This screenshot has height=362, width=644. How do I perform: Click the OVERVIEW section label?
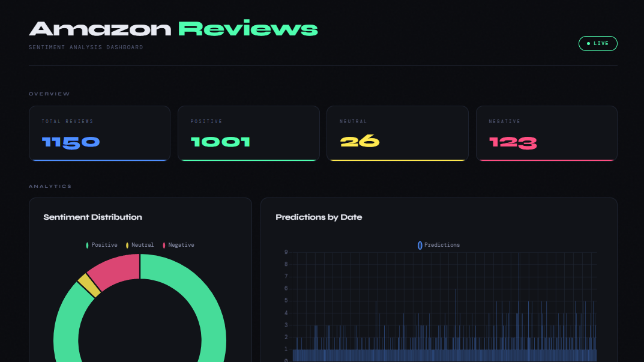coord(49,94)
